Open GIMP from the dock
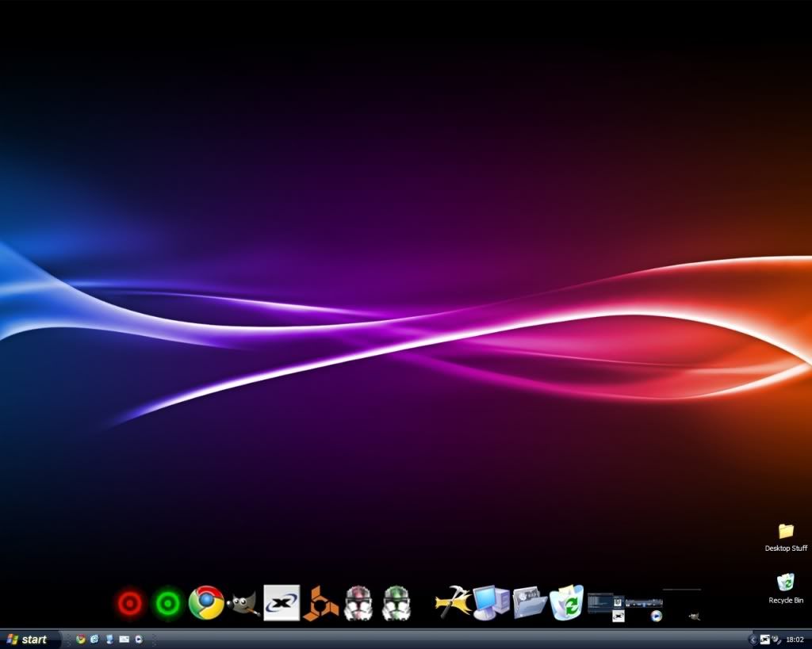812x649 pixels. tap(244, 604)
